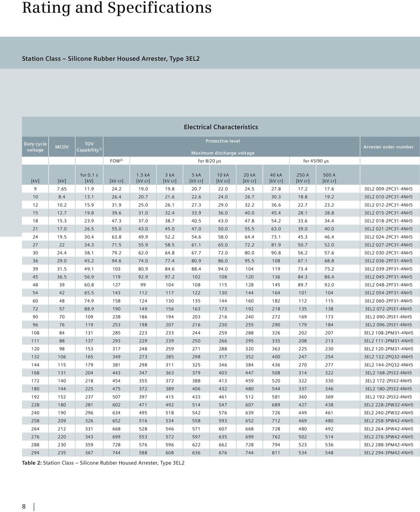Screen dimensions: 420x512
Task: Click the 'Maximum discharge voltage' subheader
Action: point(223,153)
